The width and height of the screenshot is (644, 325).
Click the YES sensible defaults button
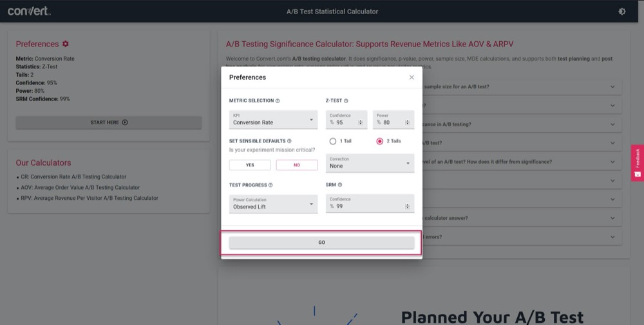(x=250, y=165)
